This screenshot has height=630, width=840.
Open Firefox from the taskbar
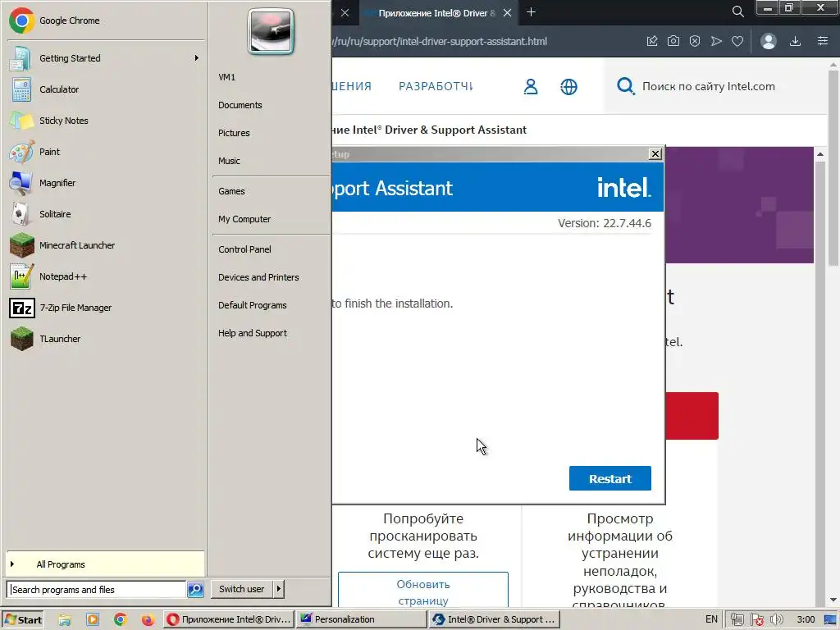coord(148,619)
